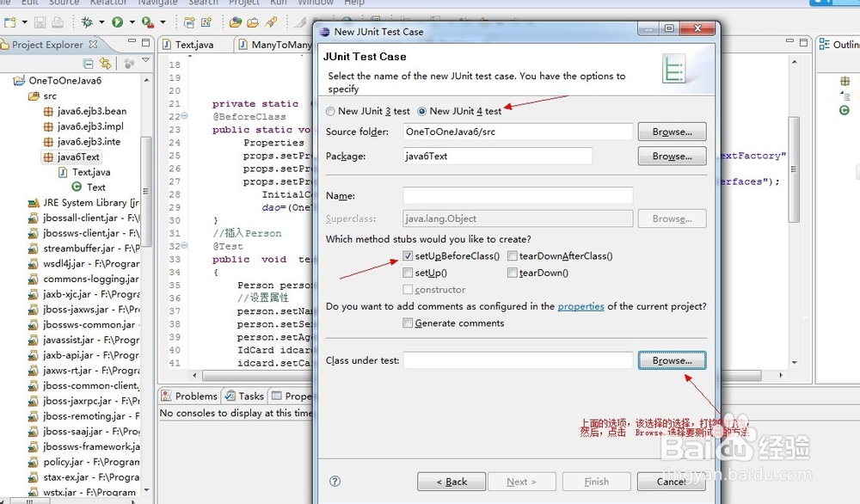Viewport: 860px width, 504px height.
Task: Click the editor vertical scrollbar thumb
Action: (x=794, y=169)
